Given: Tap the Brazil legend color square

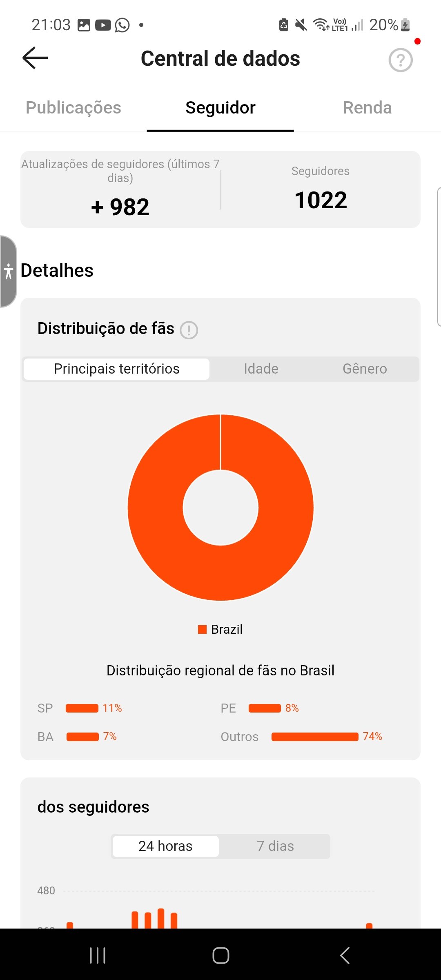Looking at the screenshot, I should 202,630.
